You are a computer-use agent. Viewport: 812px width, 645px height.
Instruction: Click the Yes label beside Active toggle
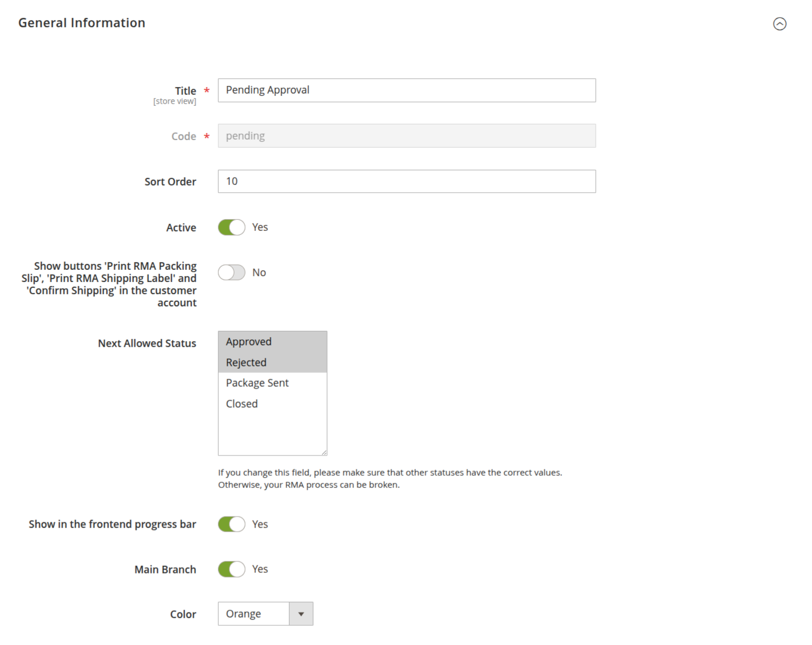pos(260,227)
